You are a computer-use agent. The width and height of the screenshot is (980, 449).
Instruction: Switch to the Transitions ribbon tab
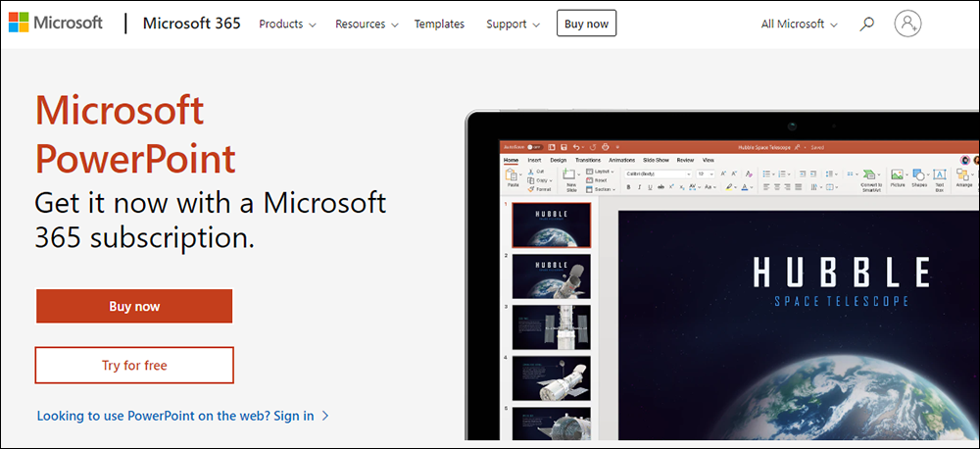click(587, 160)
